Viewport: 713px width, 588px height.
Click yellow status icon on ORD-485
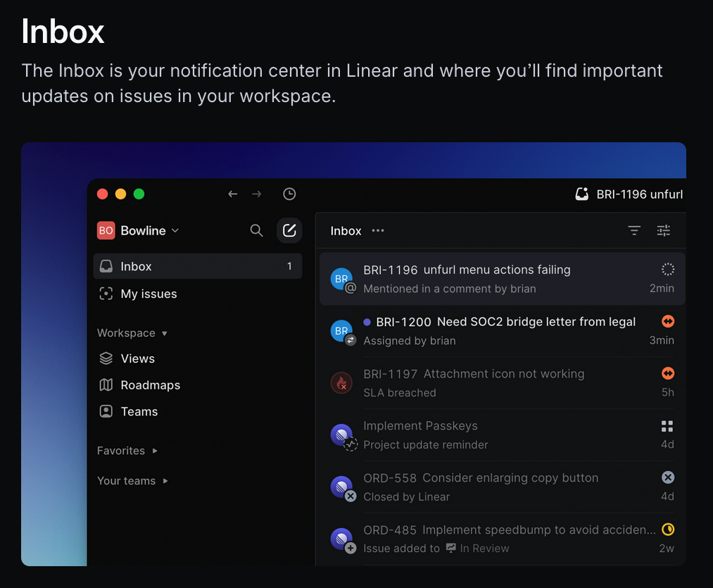point(667,530)
